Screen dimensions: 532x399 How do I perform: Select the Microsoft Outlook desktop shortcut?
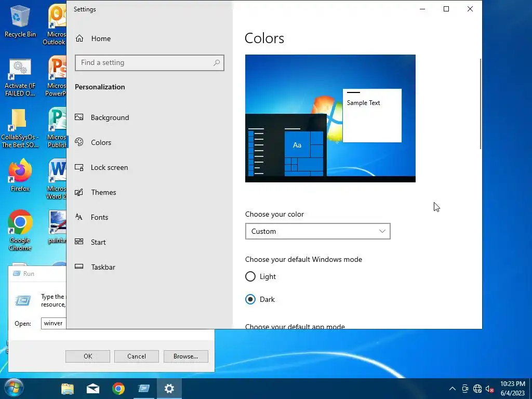(x=54, y=24)
